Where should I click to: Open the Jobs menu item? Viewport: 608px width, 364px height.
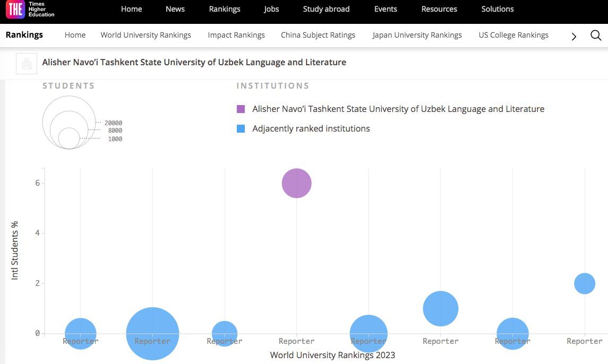[271, 9]
